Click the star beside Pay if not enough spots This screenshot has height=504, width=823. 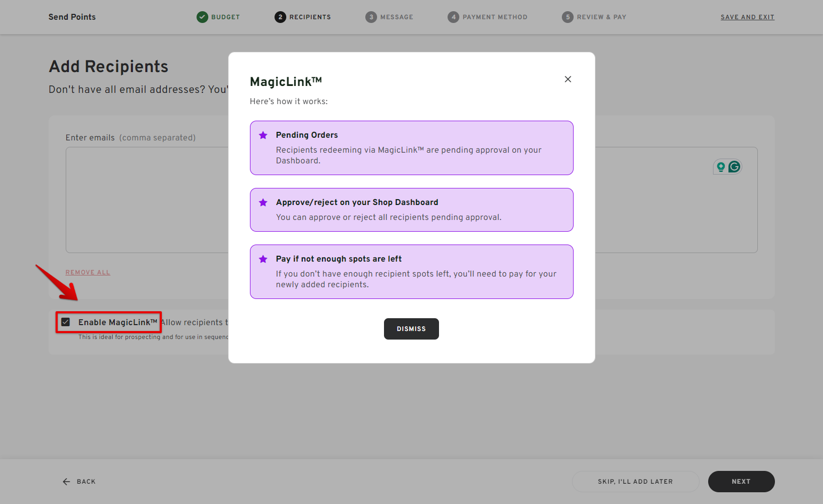tap(263, 259)
